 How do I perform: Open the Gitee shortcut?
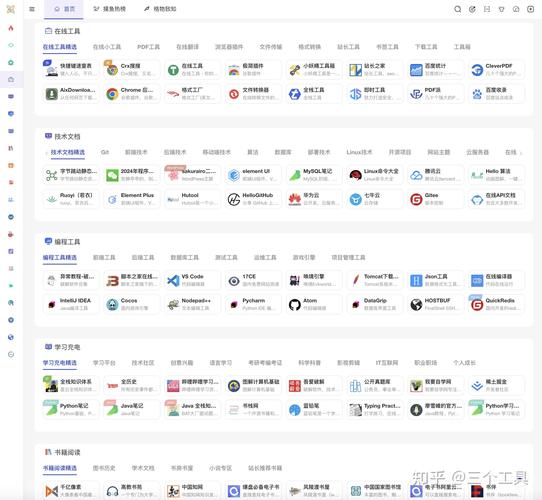tap(435, 199)
